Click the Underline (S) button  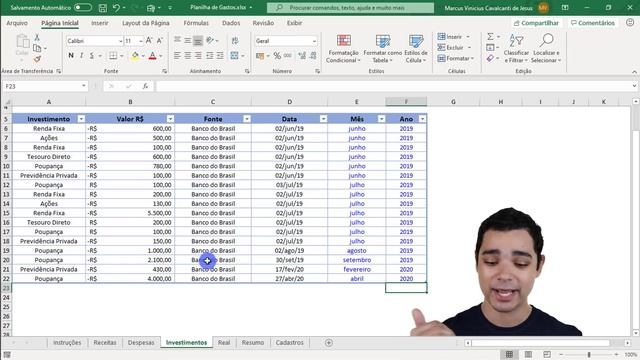tap(91, 56)
